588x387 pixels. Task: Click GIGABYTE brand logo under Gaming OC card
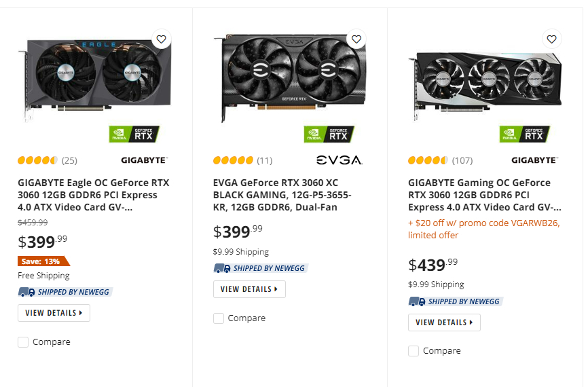[x=534, y=161]
